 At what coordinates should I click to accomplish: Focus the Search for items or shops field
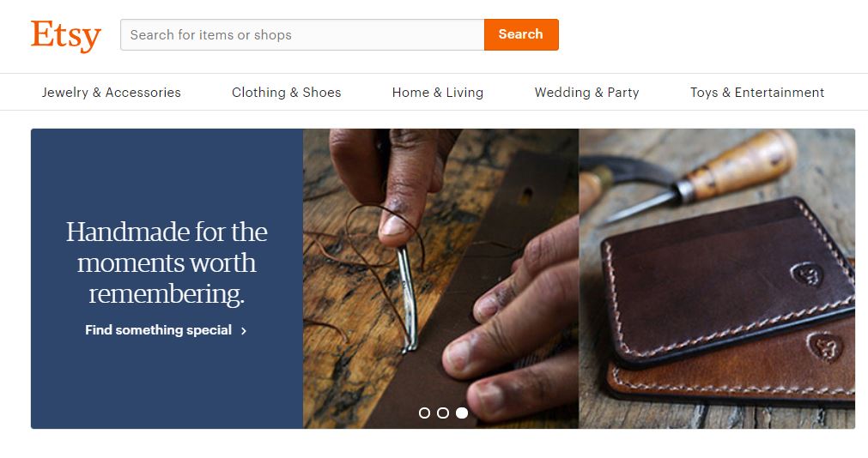pos(302,35)
